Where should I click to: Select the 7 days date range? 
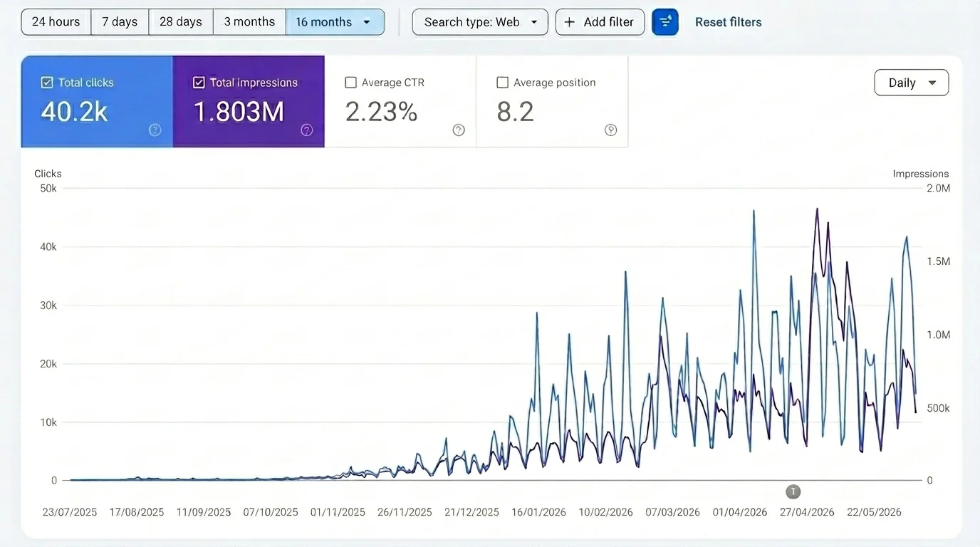point(120,22)
